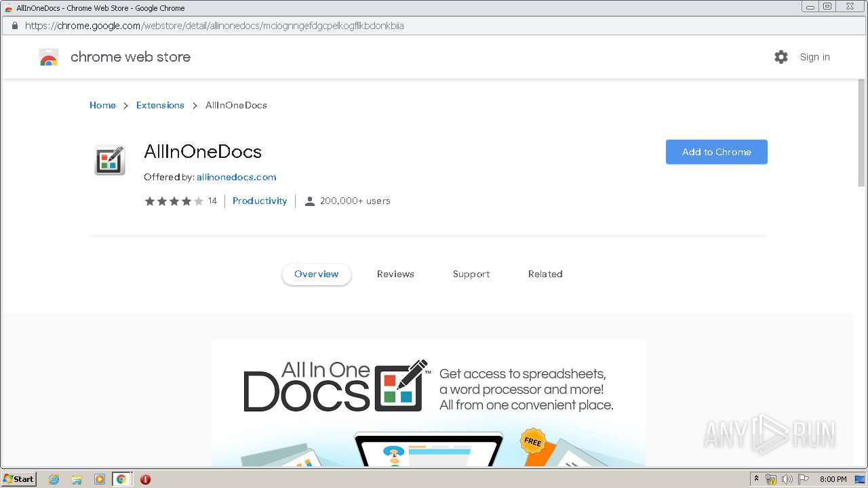Select the Overview tab
Viewport: 868px width, 488px height.
(316, 274)
